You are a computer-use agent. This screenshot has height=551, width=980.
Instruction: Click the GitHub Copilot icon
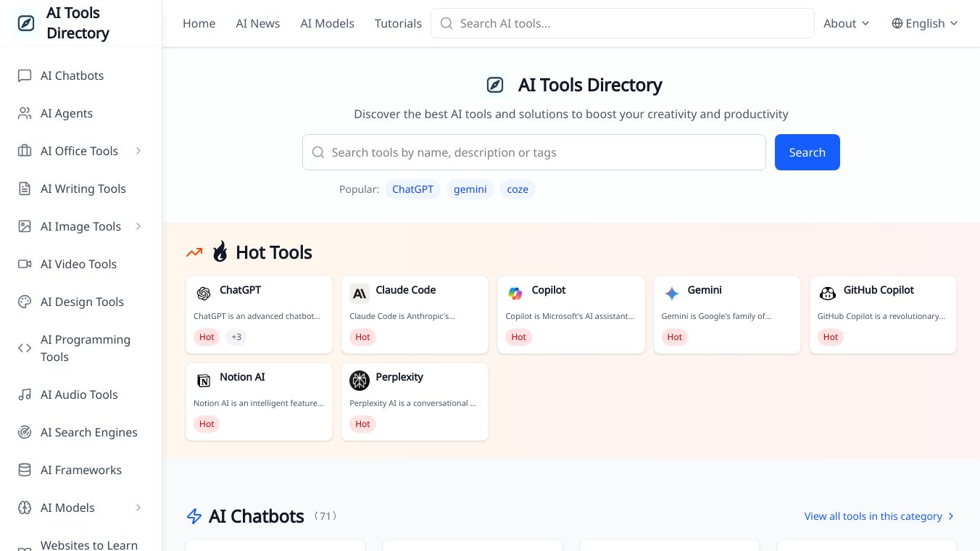pos(827,294)
